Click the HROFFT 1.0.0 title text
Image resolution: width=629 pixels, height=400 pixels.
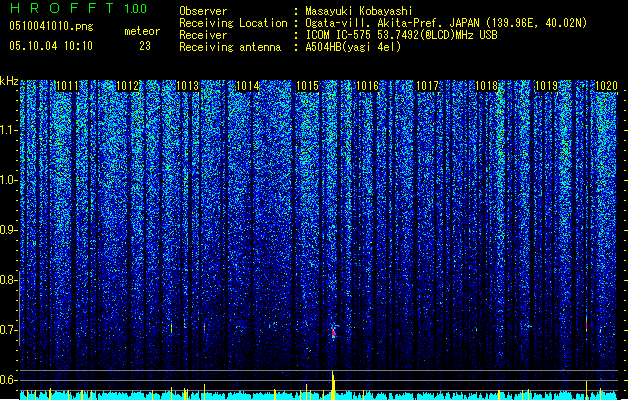point(78,8)
